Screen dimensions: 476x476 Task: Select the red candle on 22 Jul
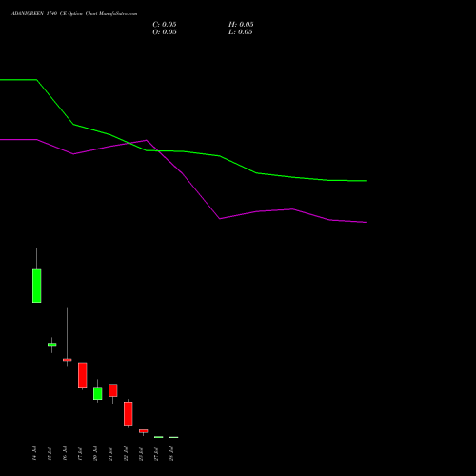click(x=129, y=413)
